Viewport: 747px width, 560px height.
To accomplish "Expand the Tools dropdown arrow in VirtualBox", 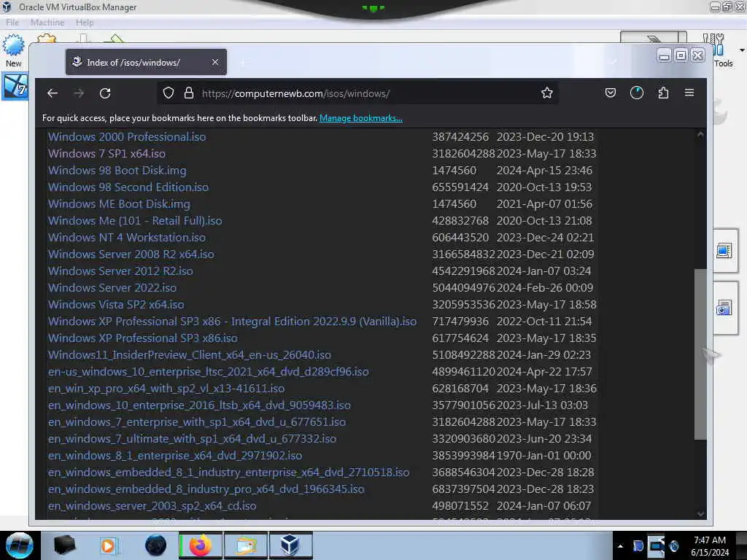I will pos(742,50).
